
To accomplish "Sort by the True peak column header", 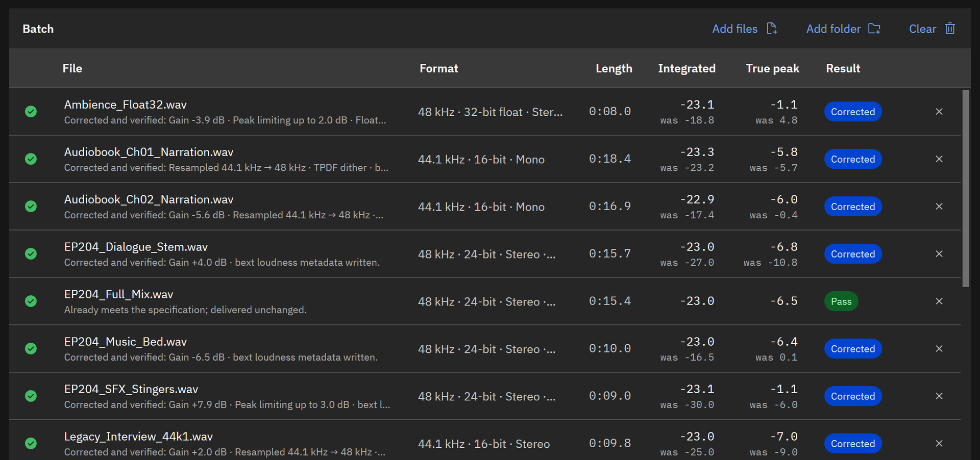I will (x=773, y=68).
